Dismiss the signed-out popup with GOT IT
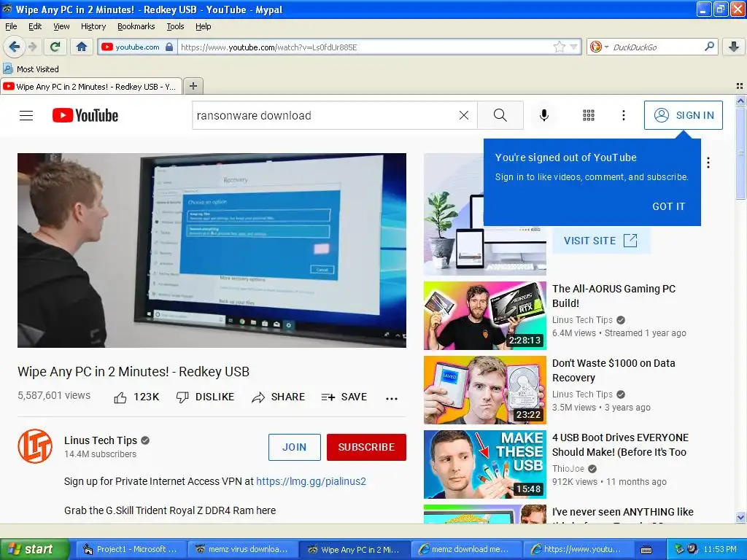Viewport: 747px width, 560px height. click(668, 206)
